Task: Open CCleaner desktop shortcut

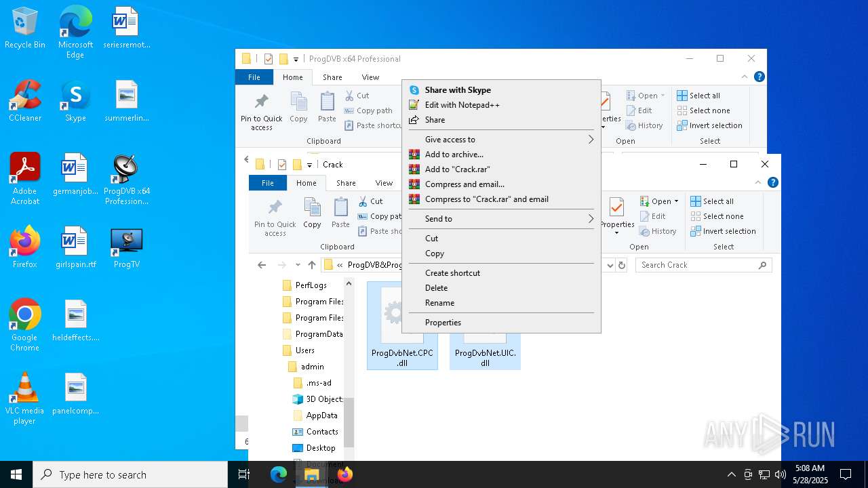Action: pyautogui.click(x=24, y=102)
